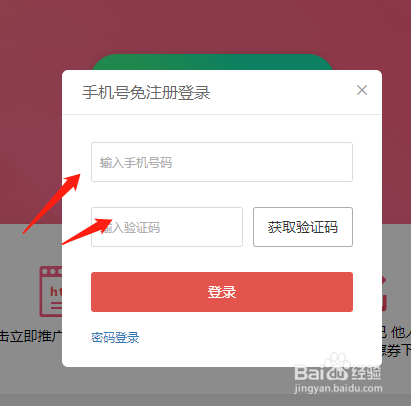
Task: Open the 击立即推广 promotion text
Action: coord(31,336)
